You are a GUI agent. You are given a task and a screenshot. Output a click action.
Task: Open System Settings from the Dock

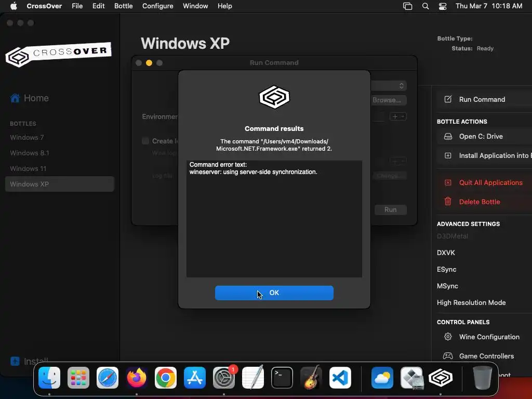tap(224, 378)
